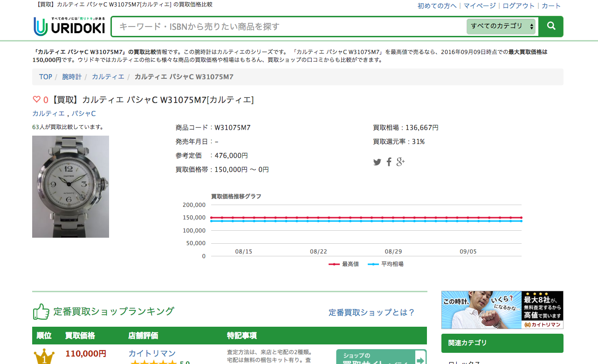598x364 pixels.
Task: Click the thumbs-up ranking icon
Action: (x=41, y=312)
